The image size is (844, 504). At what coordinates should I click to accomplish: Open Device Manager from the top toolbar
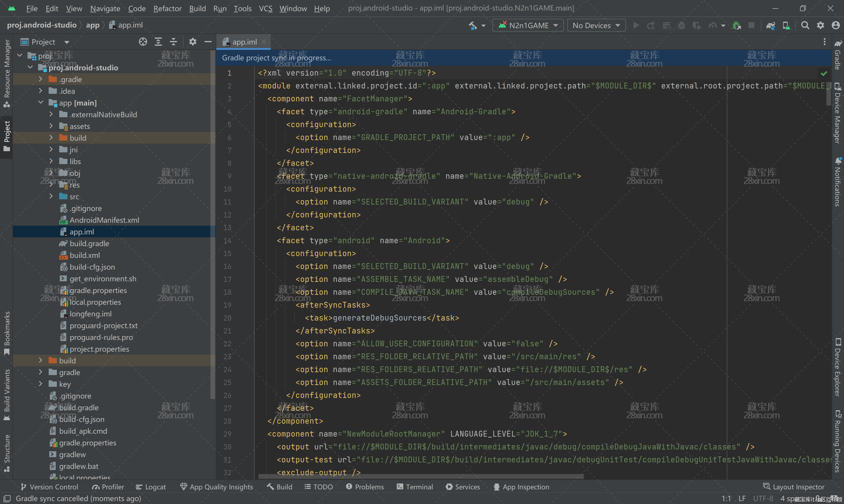786,25
